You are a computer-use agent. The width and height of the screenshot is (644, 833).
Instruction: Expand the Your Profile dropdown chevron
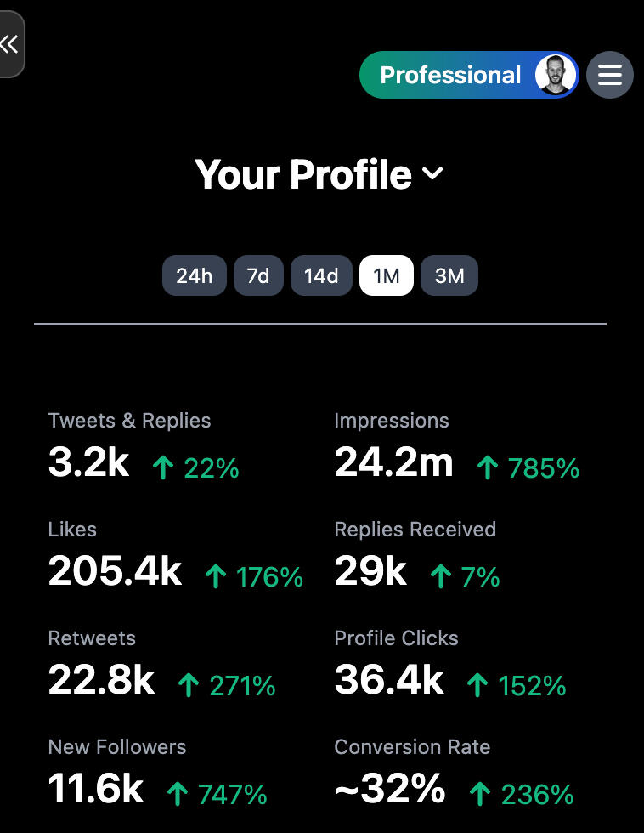click(x=432, y=174)
